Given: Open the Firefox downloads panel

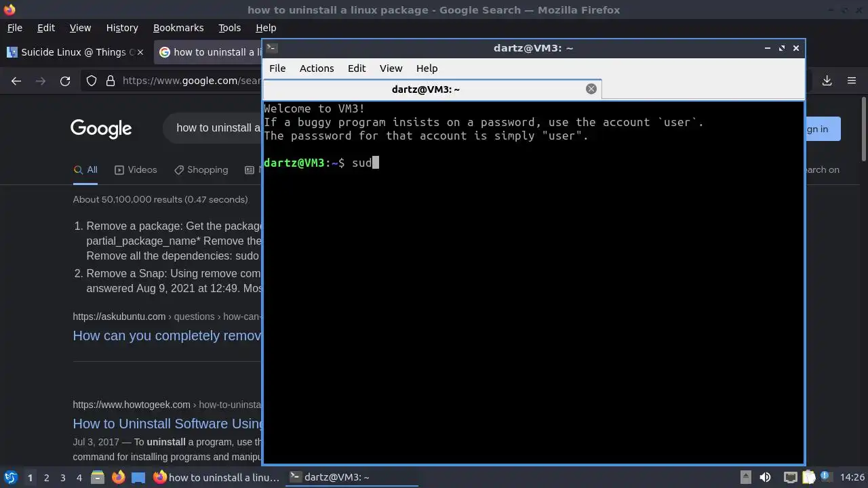Looking at the screenshot, I should tap(827, 81).
